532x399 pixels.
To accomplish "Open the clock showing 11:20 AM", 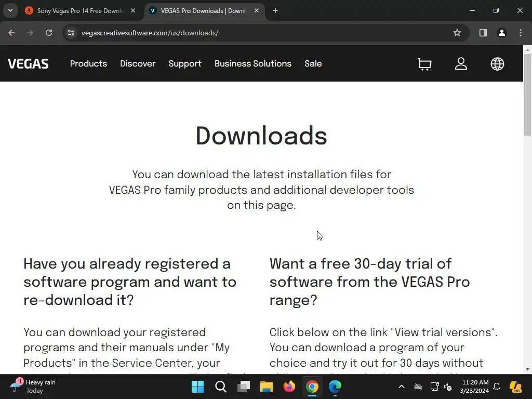I will (x=475, y=387).
